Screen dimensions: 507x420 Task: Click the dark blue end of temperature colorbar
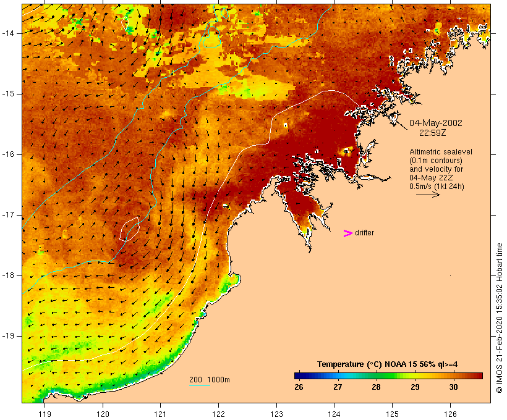point(299,376)
